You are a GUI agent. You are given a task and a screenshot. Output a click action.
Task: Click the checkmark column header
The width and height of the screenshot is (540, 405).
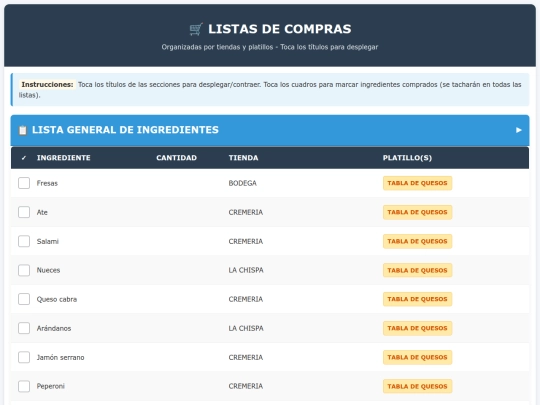[24, 158]
